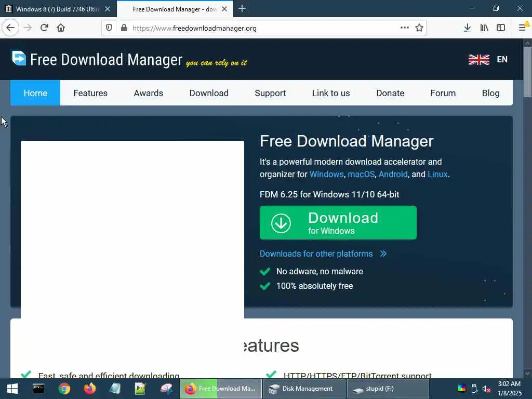Go back with the browser back arrow
The image size is (532, 399).
tap(10, 28)
